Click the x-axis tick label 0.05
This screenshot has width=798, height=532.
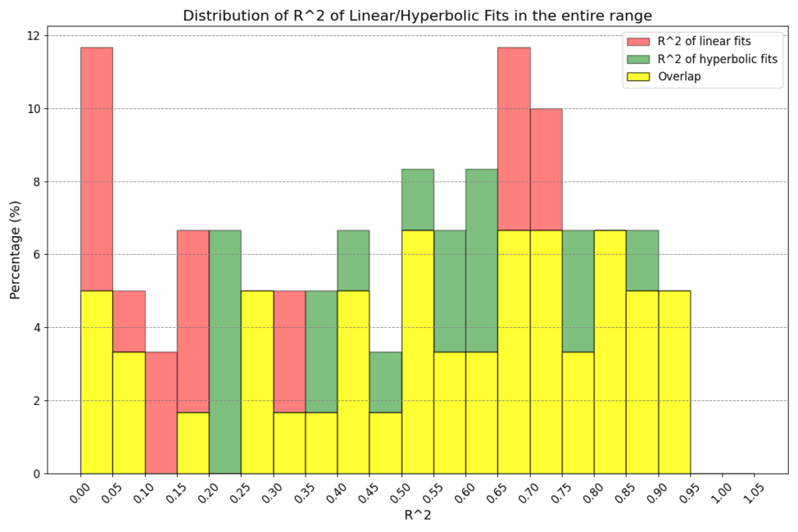coord(111,493)
